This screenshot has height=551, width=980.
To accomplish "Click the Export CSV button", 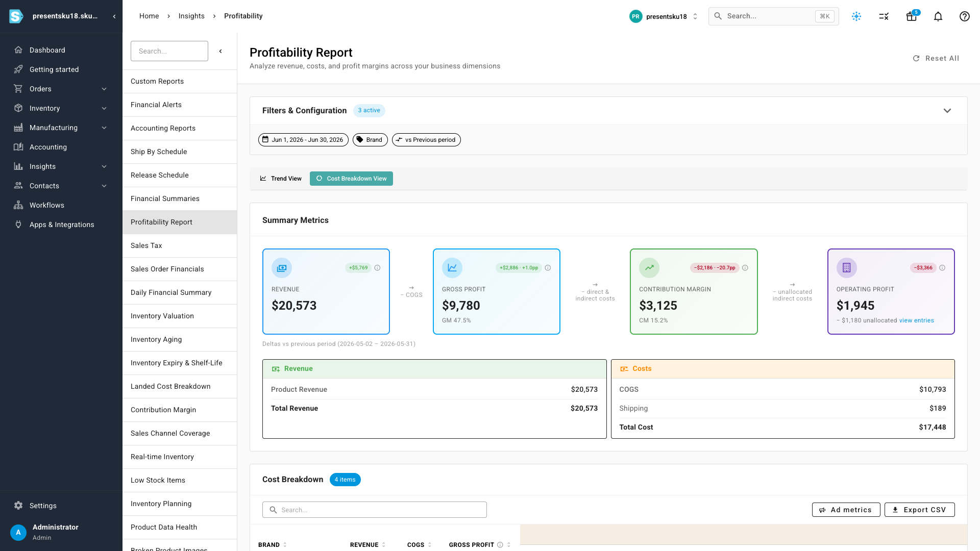I will tap(919, 510).
